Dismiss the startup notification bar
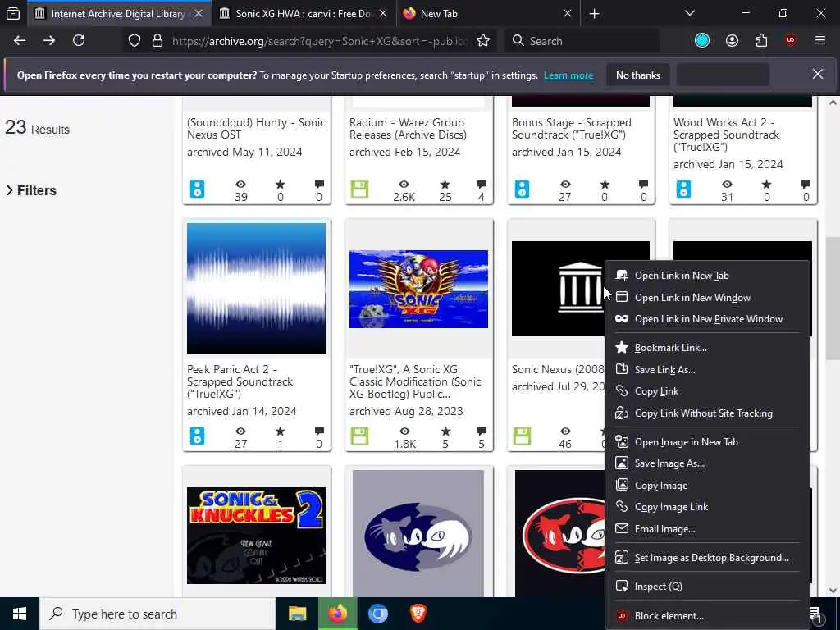 (818, 74)
